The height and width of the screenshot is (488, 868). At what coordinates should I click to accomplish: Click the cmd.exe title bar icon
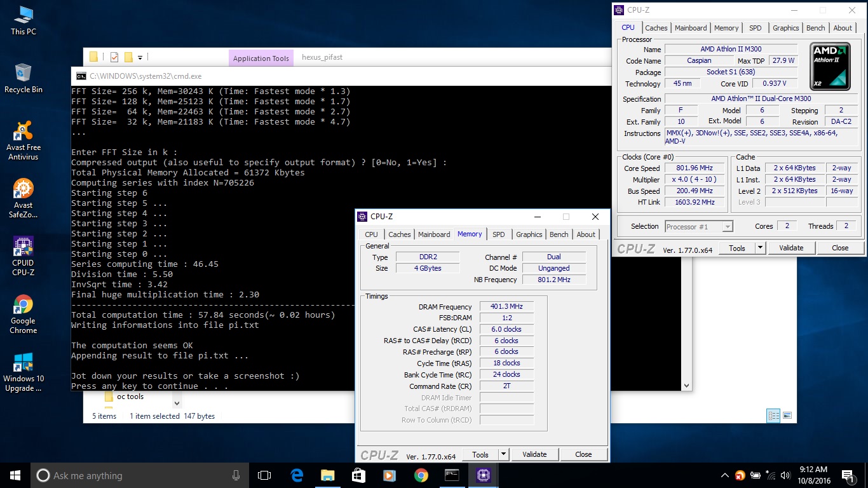coord(81,76)
